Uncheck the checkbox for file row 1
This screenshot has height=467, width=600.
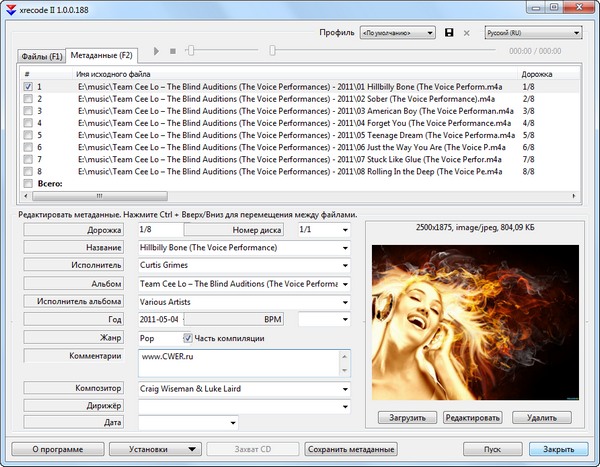27,87
